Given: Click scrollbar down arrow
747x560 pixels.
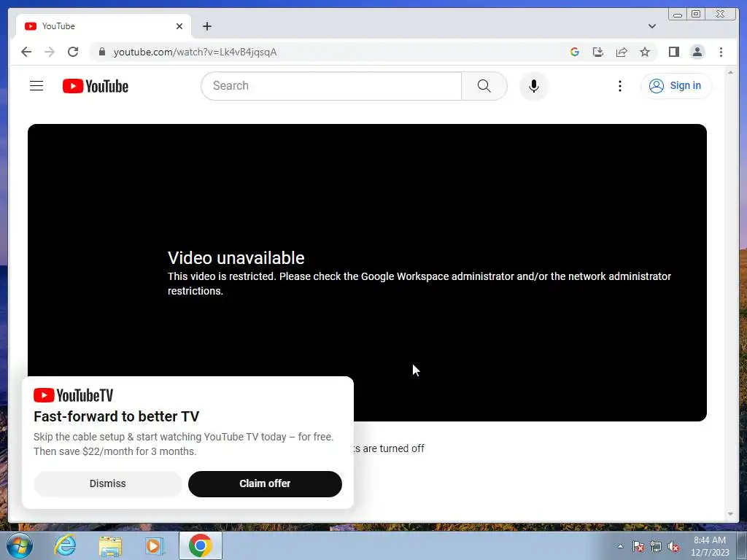Looking at the screenshot, I should coord(730,514).
